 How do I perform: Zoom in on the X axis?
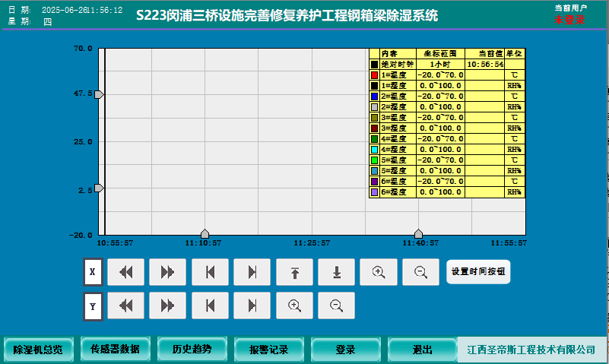point(379,272)
